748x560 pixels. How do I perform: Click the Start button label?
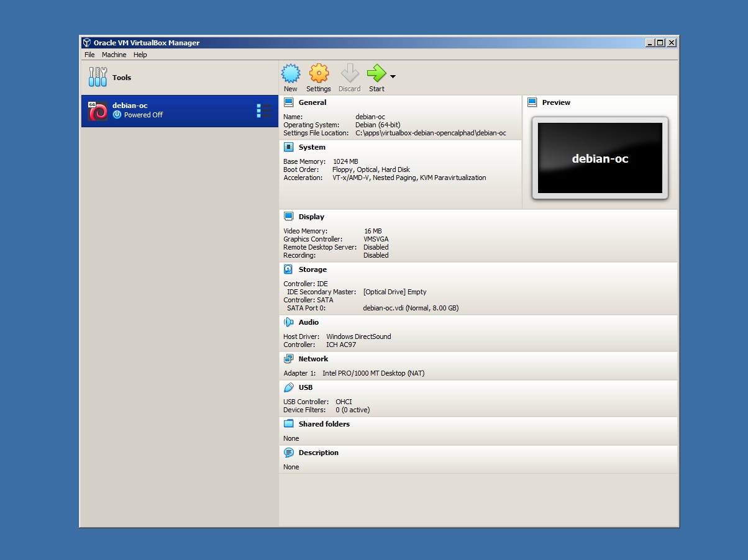tap(376, 89)
